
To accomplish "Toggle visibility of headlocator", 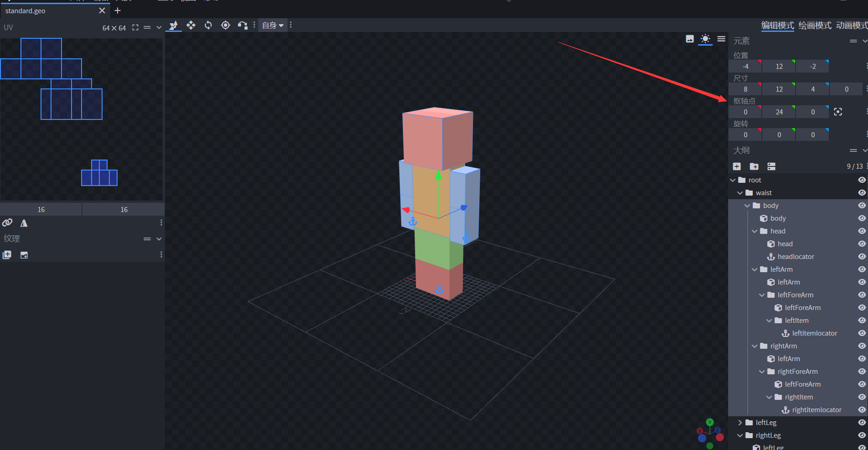I will (862, 257).
